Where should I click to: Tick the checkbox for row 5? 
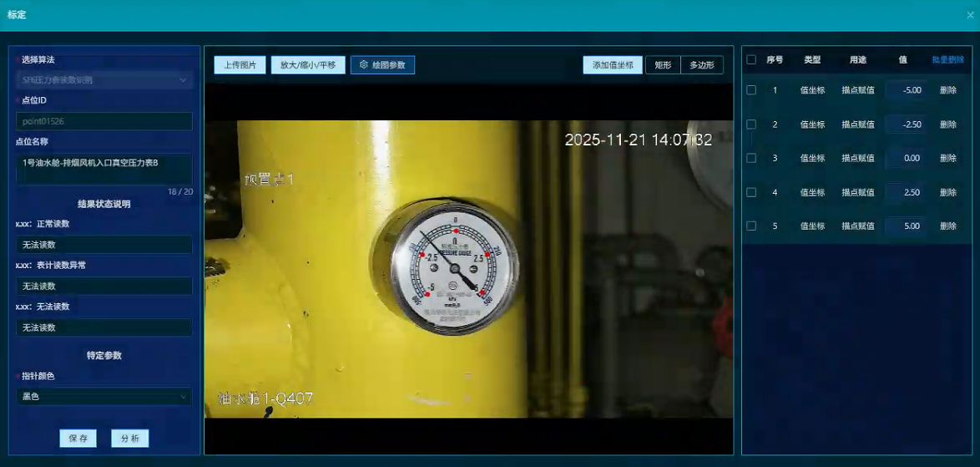[751, 226]
